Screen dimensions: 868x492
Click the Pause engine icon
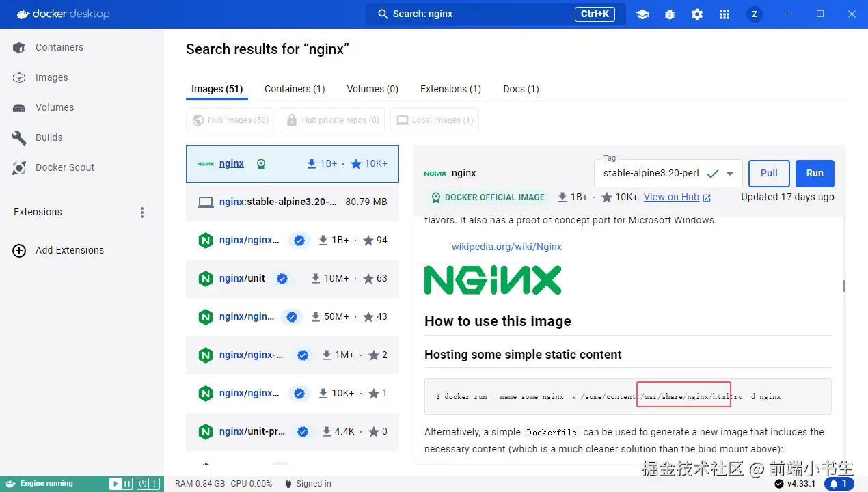[x=127, y=484]
